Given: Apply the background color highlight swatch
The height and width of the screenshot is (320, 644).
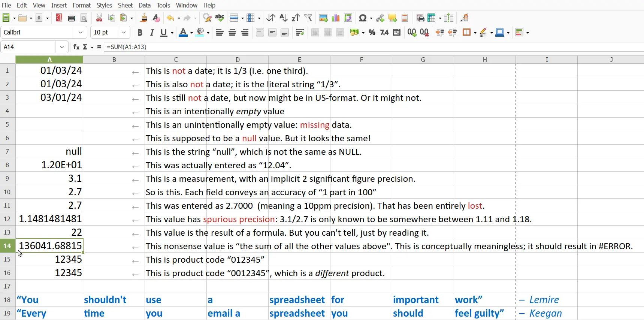Looking at the screenshot, I should (200, 33).
